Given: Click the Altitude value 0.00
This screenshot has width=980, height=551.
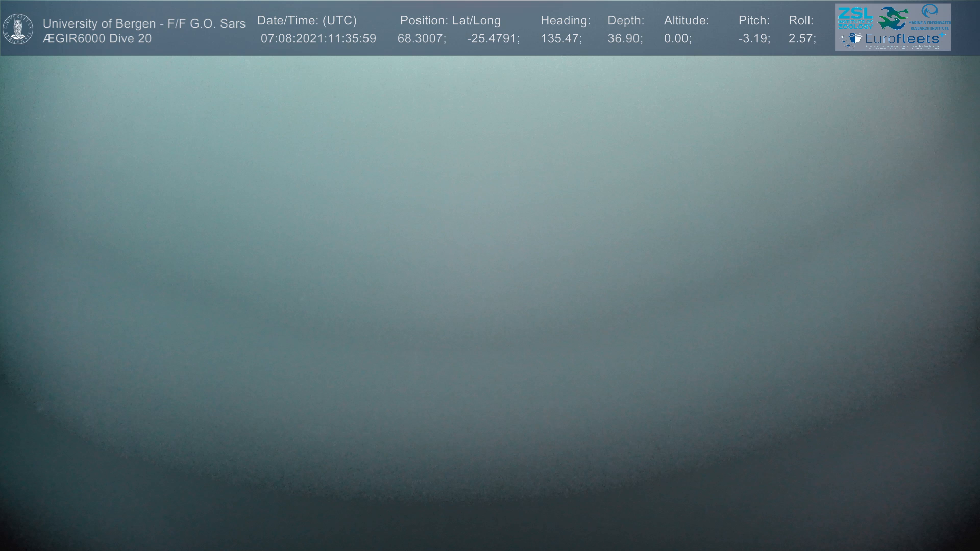Looking at the screenshot, I should point(677,39).
